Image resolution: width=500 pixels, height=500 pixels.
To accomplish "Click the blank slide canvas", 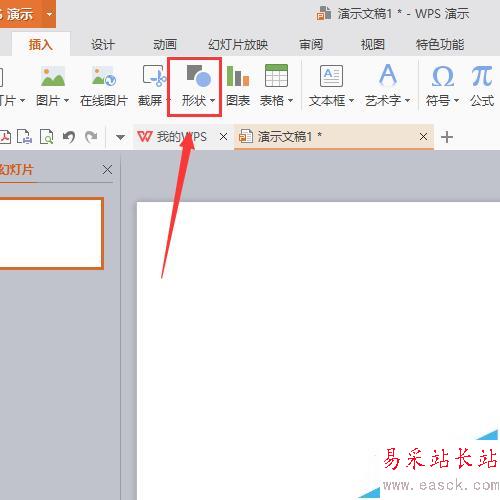I will pyautogui.click(x=318, y=350).
